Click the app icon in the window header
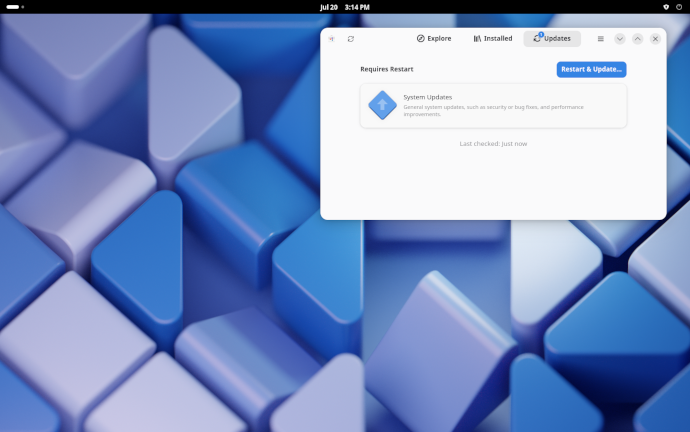 332,39
